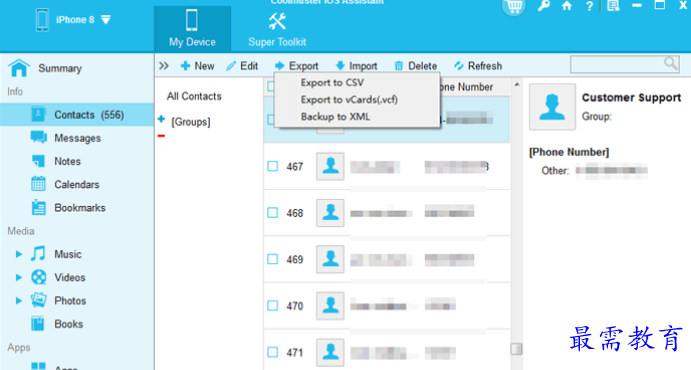Image resolution: width=691 pixels, height=370 pixels.
Task: Click the key registration icon
Action: (544, 6)
